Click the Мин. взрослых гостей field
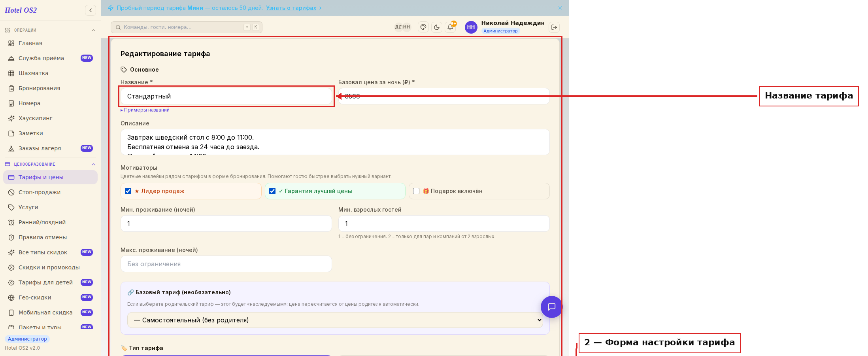 444,223
